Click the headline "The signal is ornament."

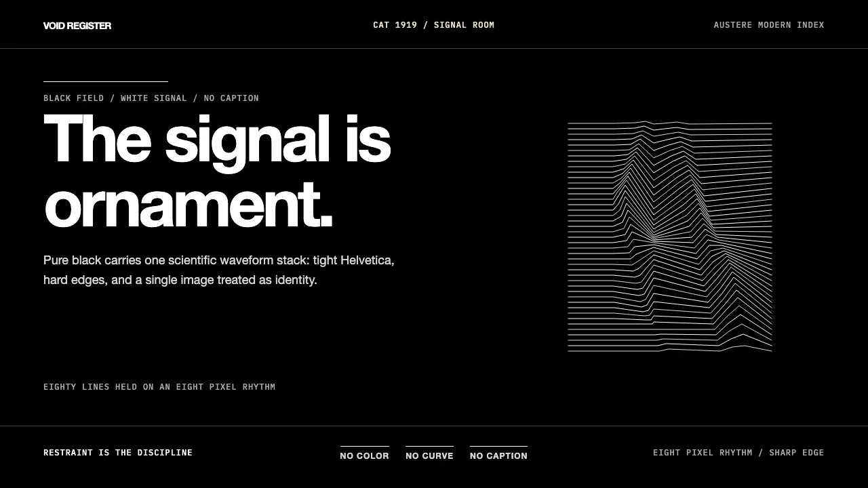(x=217, y=172)
